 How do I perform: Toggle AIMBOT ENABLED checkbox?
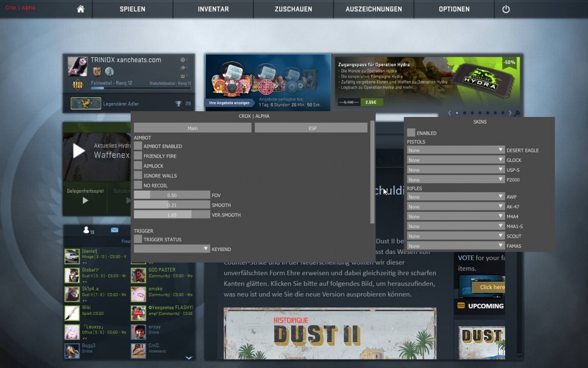pos(138,146)
